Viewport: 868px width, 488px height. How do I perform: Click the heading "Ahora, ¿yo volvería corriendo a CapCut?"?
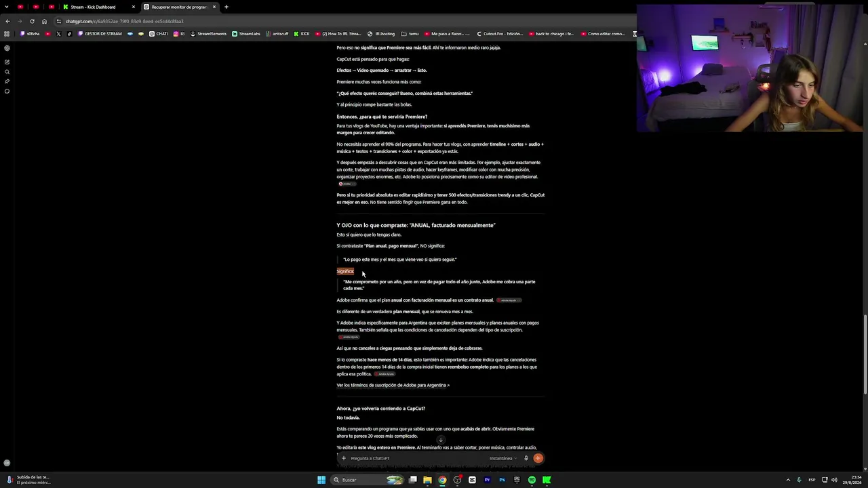point(381,409)
